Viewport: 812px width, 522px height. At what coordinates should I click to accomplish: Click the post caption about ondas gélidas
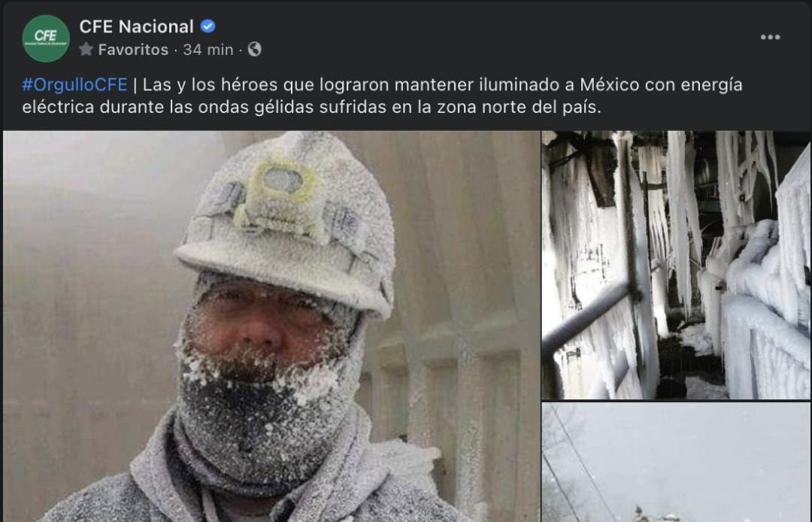coord(382,96)
